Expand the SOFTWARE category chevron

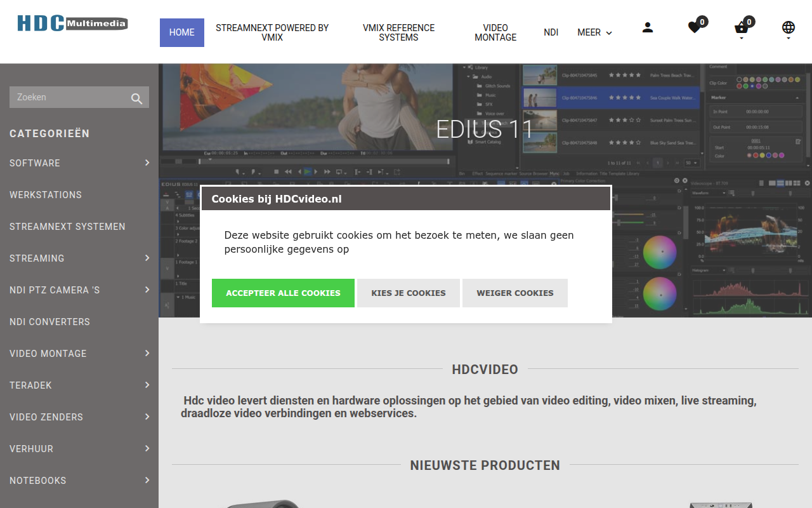coord(147,163)
